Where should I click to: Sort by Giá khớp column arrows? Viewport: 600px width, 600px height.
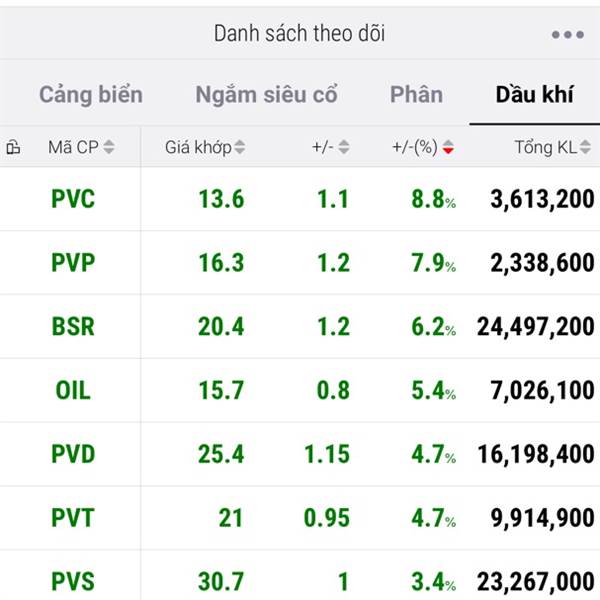click(x=240, y=148)
